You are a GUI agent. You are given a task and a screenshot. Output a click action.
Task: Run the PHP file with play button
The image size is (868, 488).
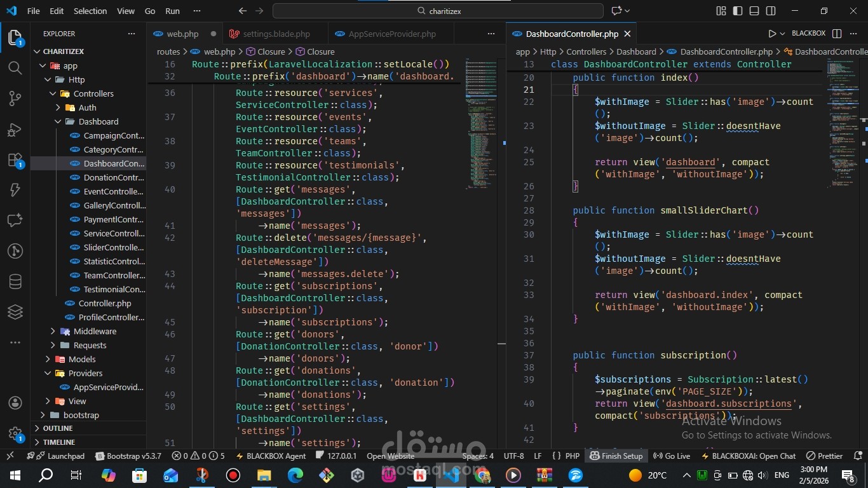pyautogui.click(x=772, y=34)
